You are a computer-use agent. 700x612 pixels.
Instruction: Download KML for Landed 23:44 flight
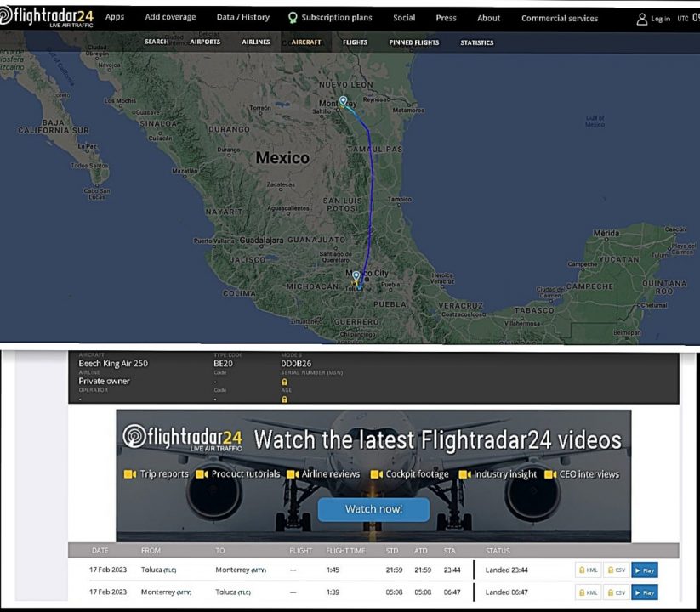click(x=588, y=570)
